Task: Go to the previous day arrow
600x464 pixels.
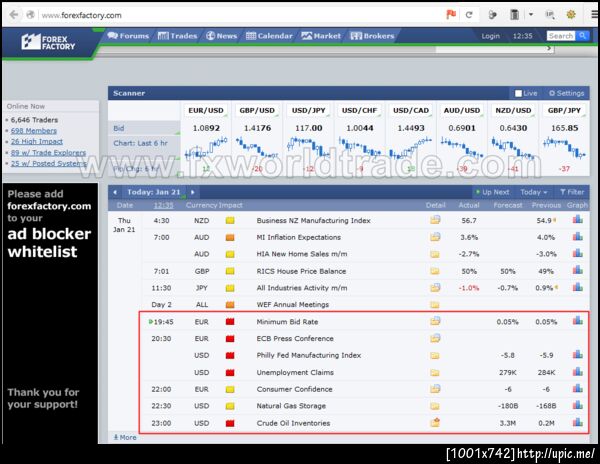Action: pos(115,192)
